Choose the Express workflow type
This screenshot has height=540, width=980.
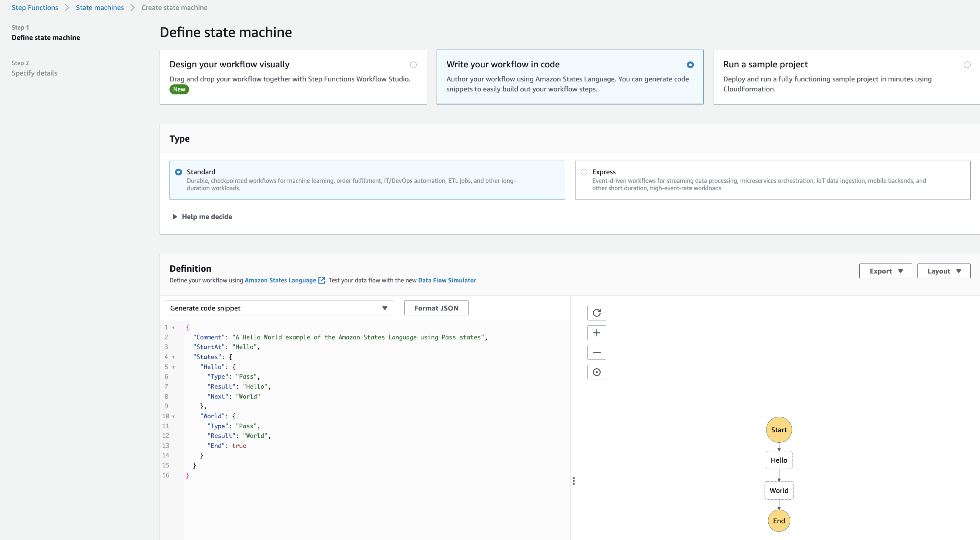point(584,172)
